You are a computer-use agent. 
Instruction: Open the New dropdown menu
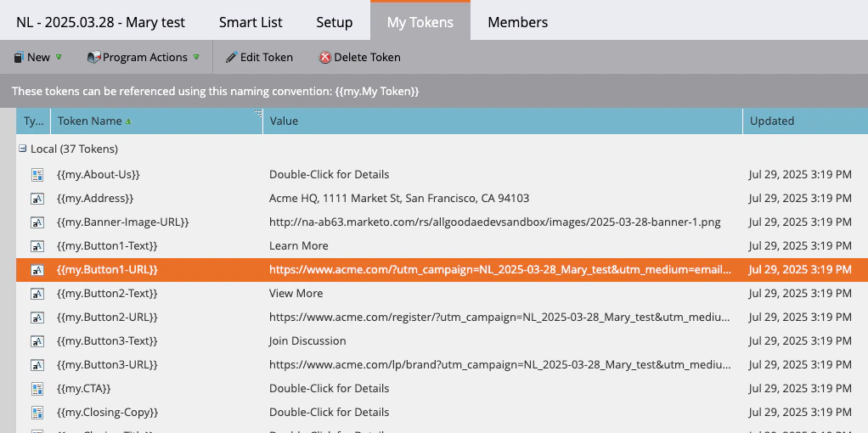tap(37, 57)
